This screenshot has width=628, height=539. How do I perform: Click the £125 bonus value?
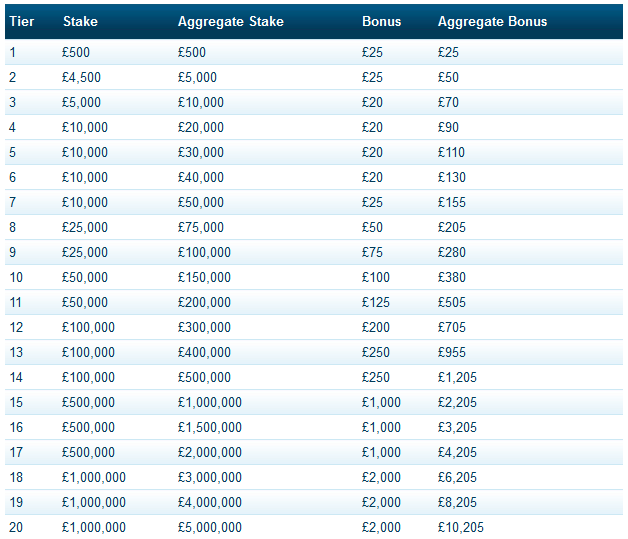[x=375, y=302]
